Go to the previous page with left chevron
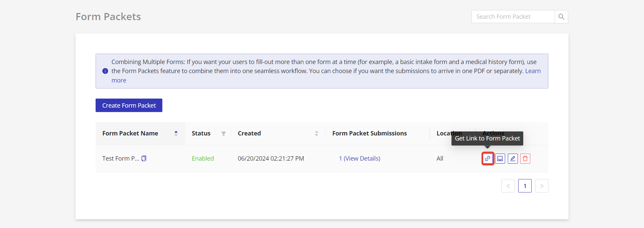Image resolution: width=644 pixels, height=228 pixels. tap(508, 186)
